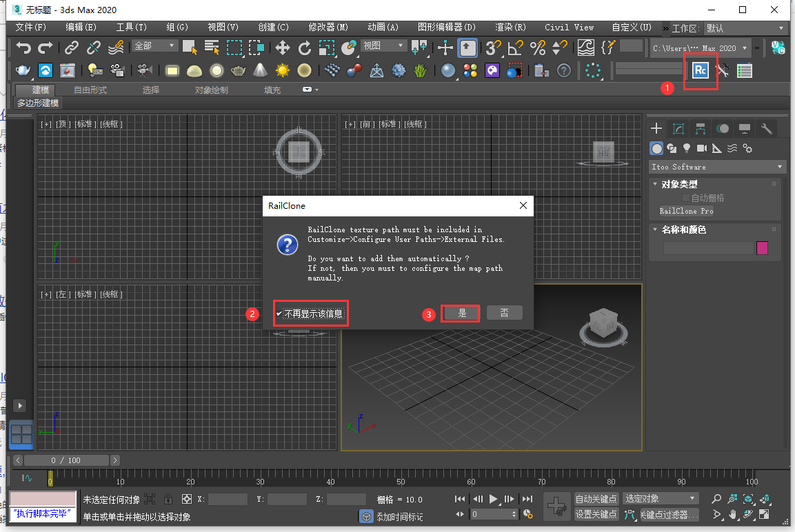Toggle Window/Crossing selection mode
The image size is (795, 532).
256,48
